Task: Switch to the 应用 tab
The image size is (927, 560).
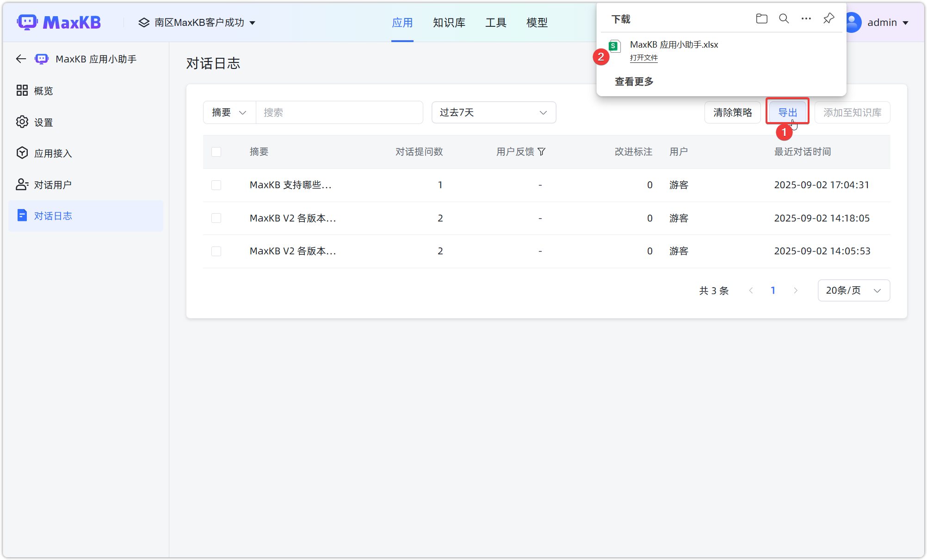Action: tap(402, 22)
